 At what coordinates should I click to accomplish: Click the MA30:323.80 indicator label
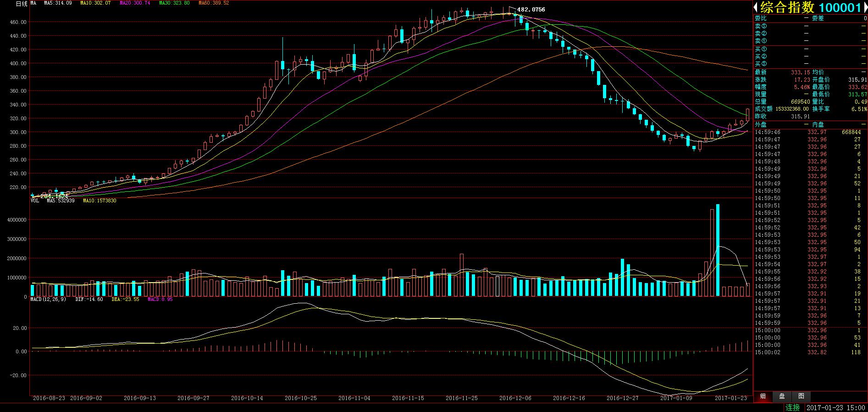click(174, 3)
